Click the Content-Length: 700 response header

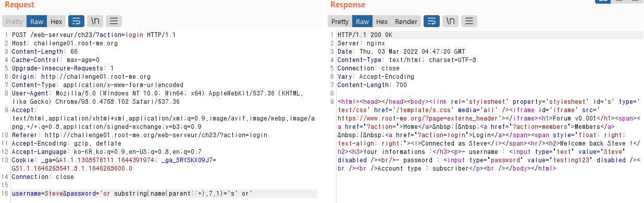pos(372,85)
